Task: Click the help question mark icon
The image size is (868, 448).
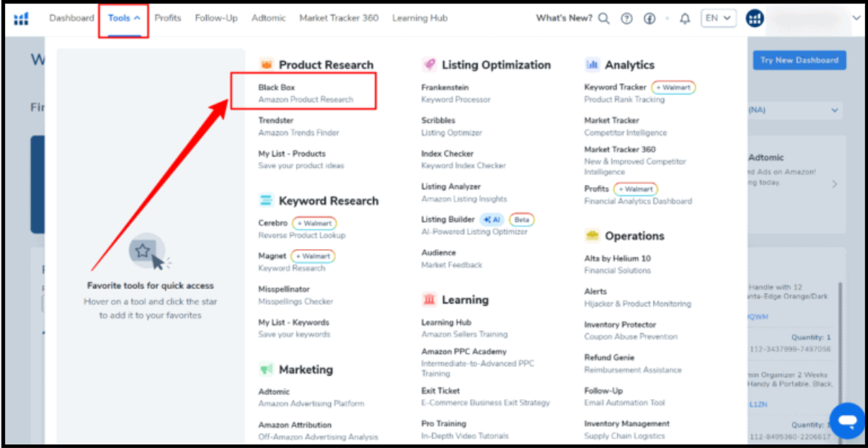Action: click(x=627, y=18)
